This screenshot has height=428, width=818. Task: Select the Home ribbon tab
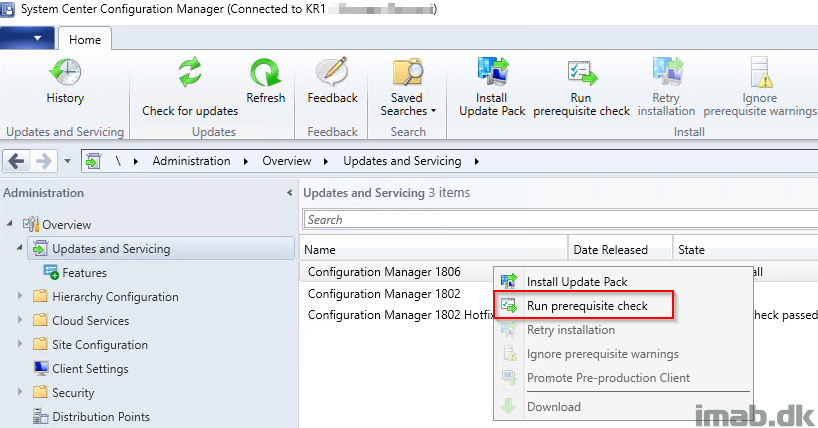click(85, 40)
